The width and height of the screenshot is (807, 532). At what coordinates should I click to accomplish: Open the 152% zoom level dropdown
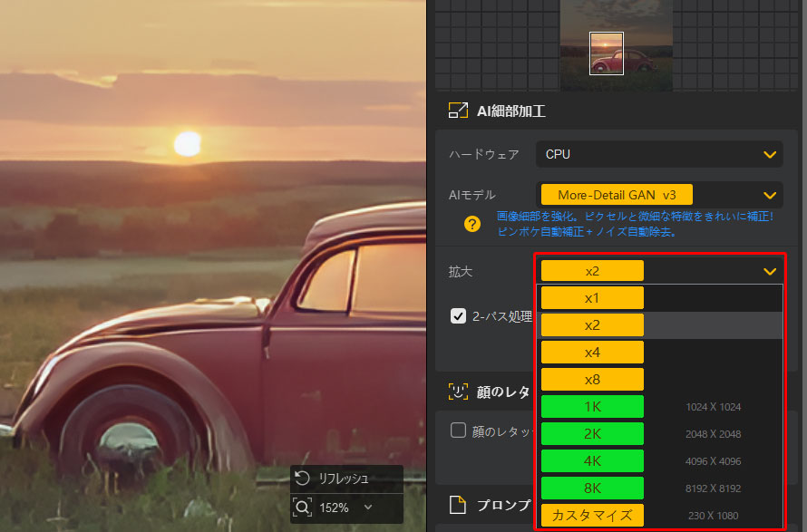point(367,508)
